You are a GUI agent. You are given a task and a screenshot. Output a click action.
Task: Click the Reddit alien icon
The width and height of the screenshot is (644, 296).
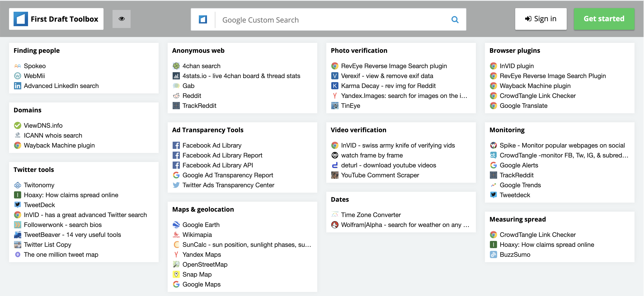(x=176, y=96)
